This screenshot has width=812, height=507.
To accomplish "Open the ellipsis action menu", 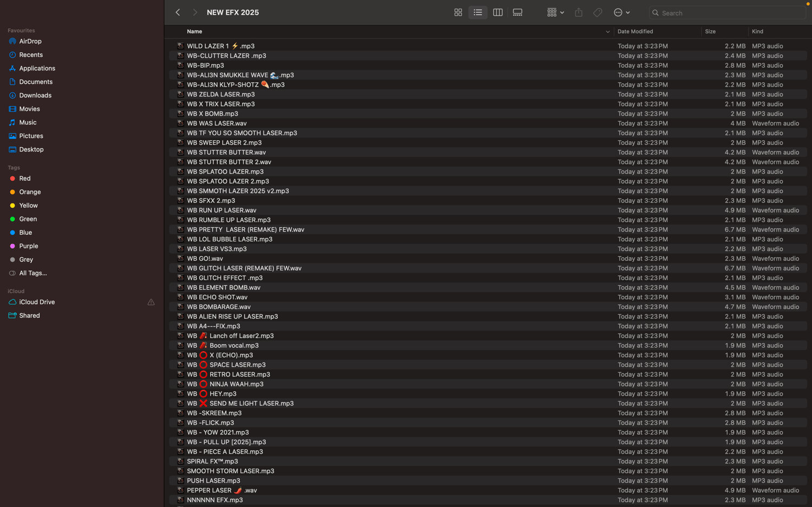I will point(621,12).
